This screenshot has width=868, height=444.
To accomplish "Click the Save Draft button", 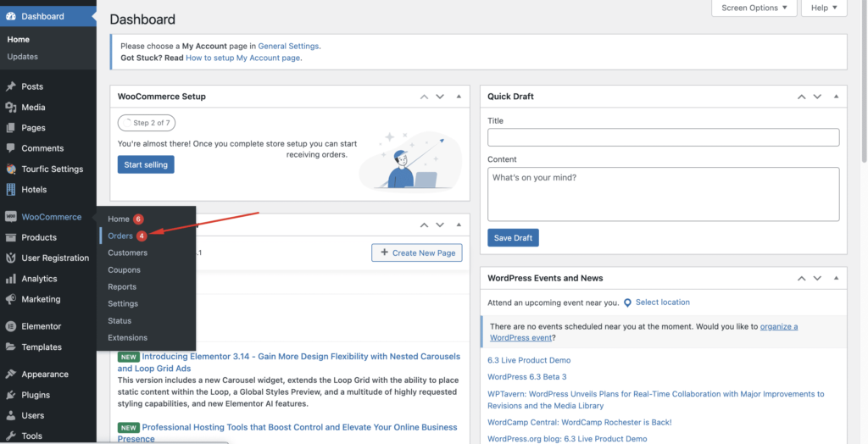I will point(513,237).
